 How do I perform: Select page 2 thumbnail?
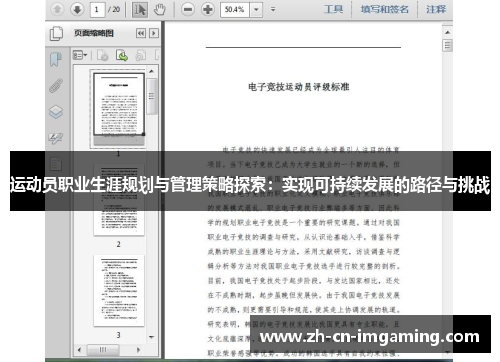[x=119, y=200]
